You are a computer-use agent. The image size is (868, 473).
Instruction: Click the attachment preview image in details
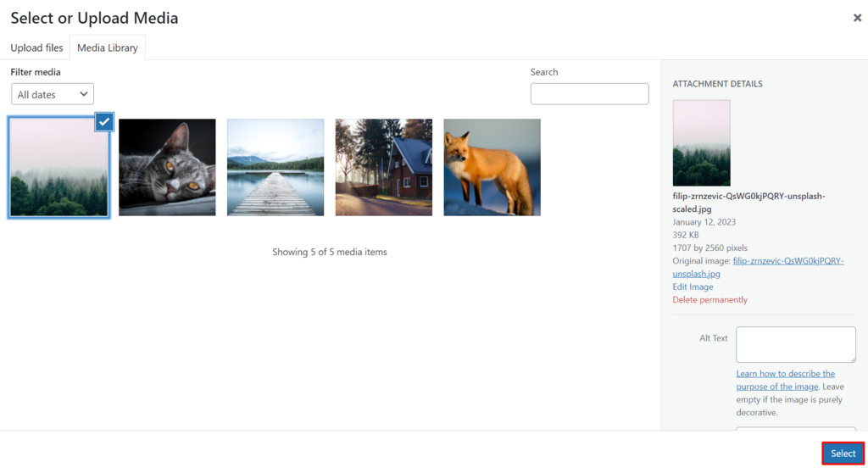(701, 143)
